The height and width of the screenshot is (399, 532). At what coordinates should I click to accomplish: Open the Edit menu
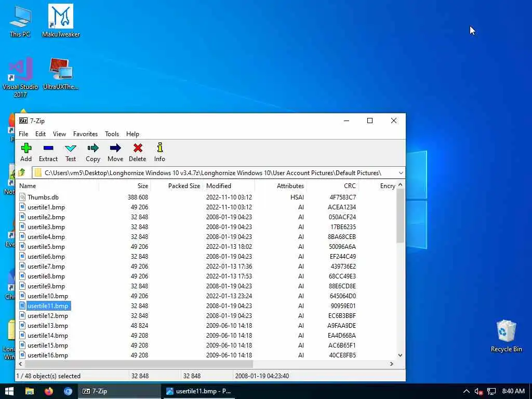41,134
